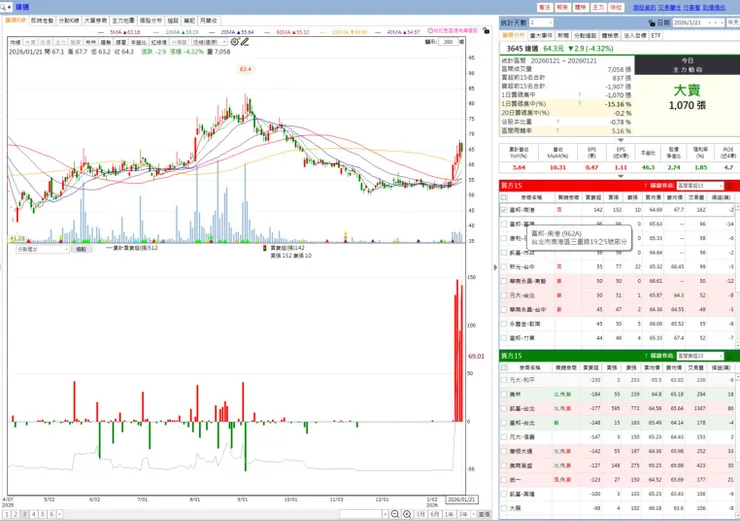Check the 摩根大通 seller row checkbox

click(504, 451)
